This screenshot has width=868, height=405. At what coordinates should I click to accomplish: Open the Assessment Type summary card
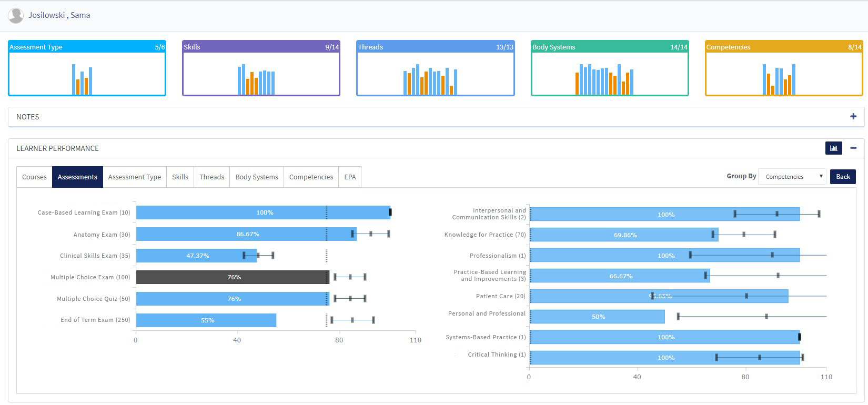pyautogui.click(x=87, y=68)
